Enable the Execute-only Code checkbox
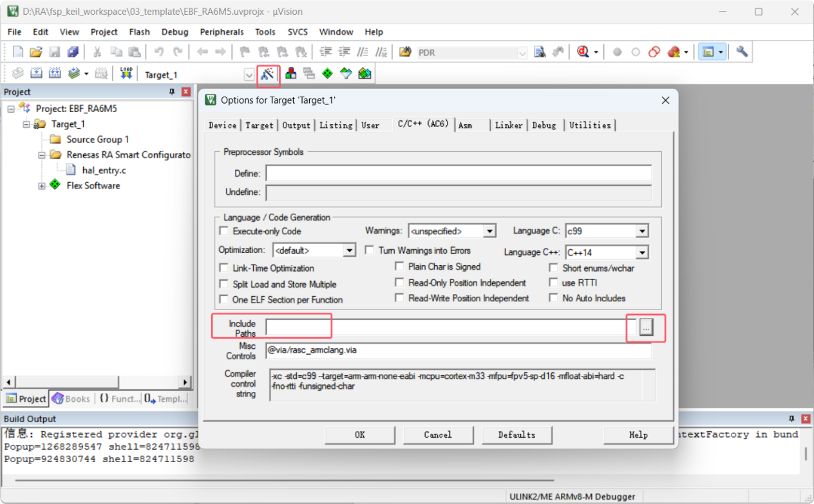The height and width of the screenshot is (504, 814). coord(224,231)
